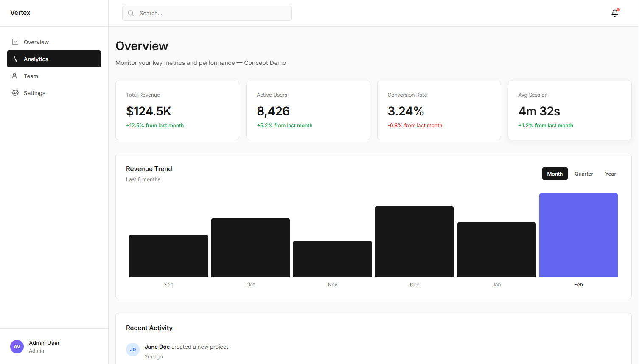Click the December bar in Revenue Trend
The image size is (639, 364).
(414, 241)
